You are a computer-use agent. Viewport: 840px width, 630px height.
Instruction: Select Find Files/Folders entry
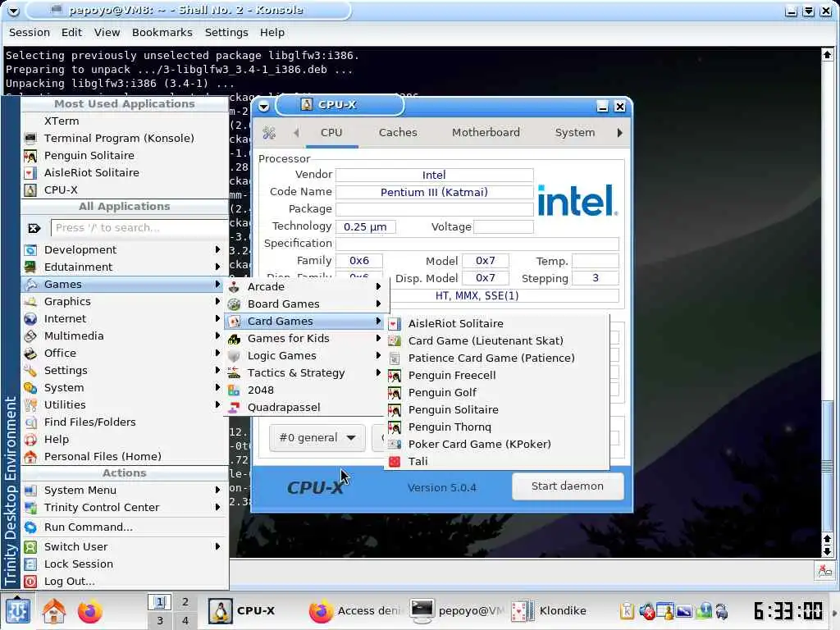coord(125,422)
